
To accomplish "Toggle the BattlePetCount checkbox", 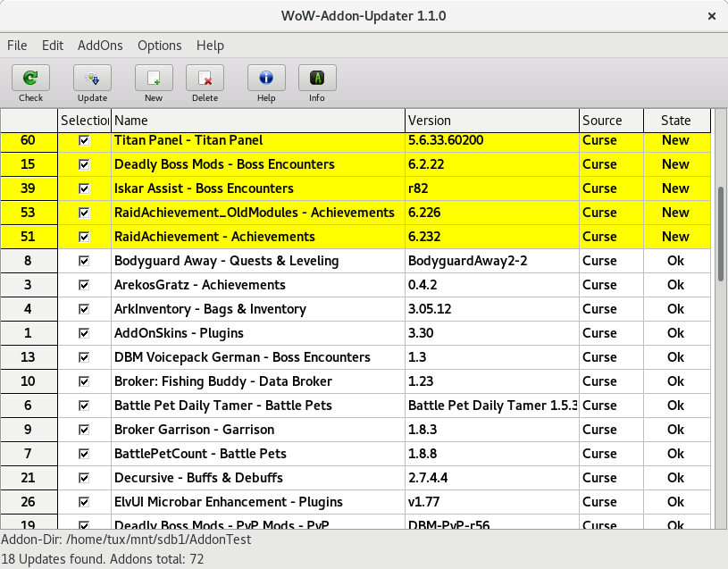I will (x=84, y=454).
